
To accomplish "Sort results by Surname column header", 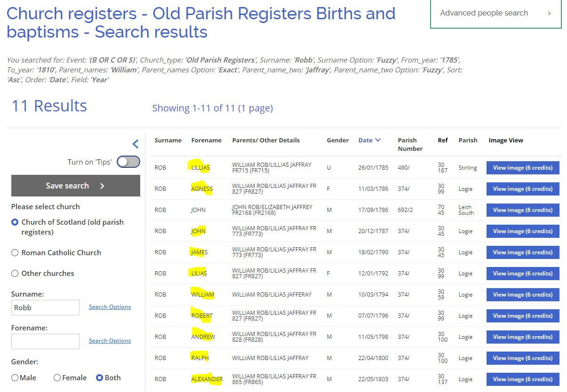I will click(168, 140).
